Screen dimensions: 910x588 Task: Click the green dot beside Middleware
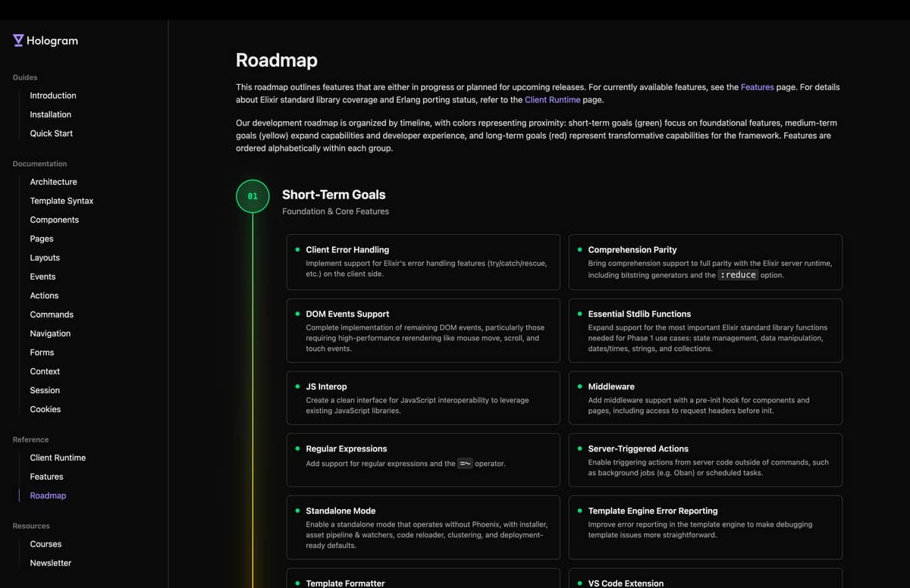pyautogui.click(x=580, y=386)
